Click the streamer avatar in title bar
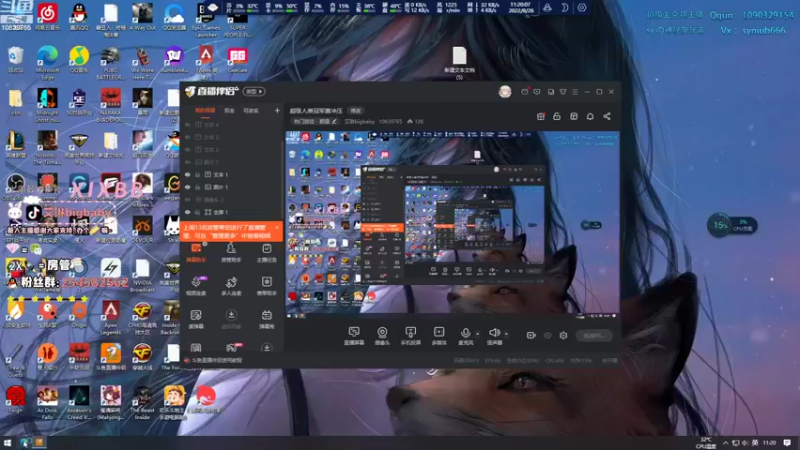Viewport: 800px width, 450px height. (505, 91)
